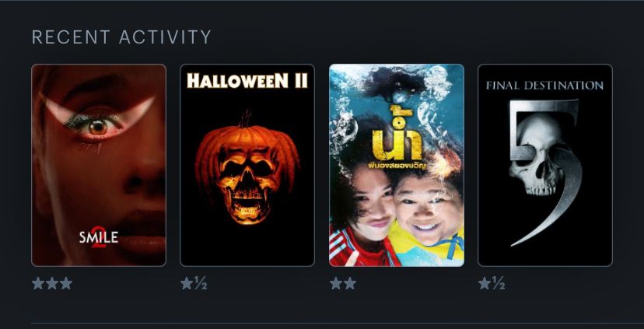Click the middle star under Smile 2
This screenshot has height=329, width=644.
pos(52,283)
